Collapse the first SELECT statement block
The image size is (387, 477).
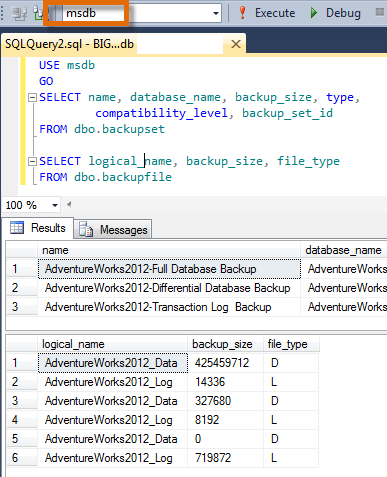(32, 97)
